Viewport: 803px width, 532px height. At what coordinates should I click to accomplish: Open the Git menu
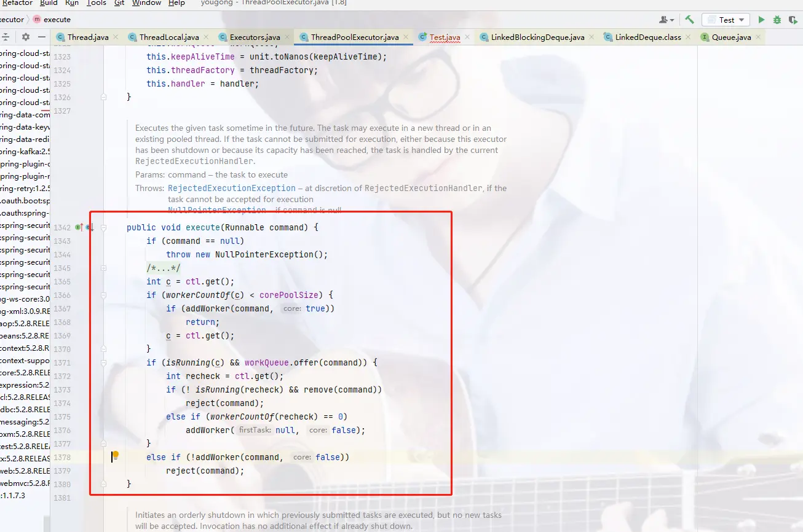[119, 3]
